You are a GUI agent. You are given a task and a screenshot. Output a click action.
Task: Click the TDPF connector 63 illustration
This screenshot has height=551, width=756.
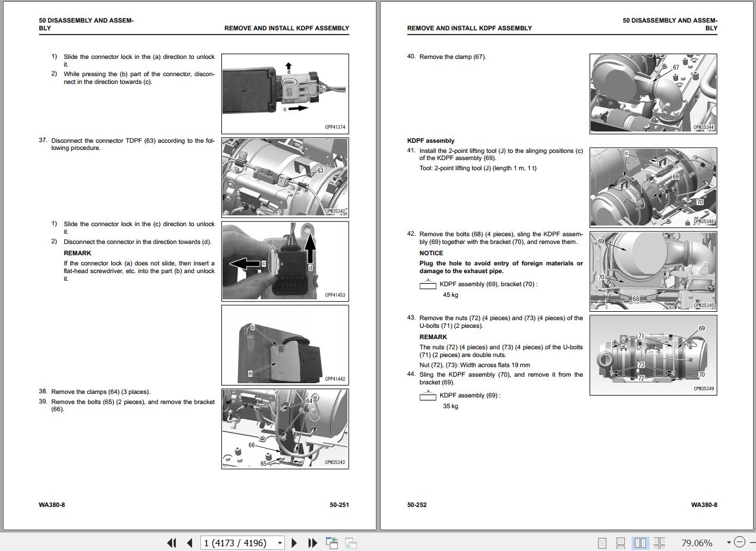(285, 177)
